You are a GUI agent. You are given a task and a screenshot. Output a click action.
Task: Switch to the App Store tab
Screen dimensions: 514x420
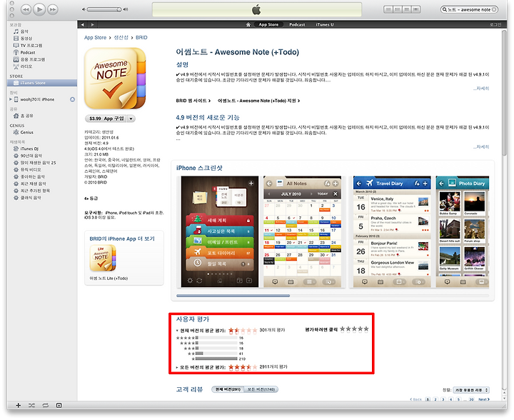pyautogui.click(x=268, y=24)
